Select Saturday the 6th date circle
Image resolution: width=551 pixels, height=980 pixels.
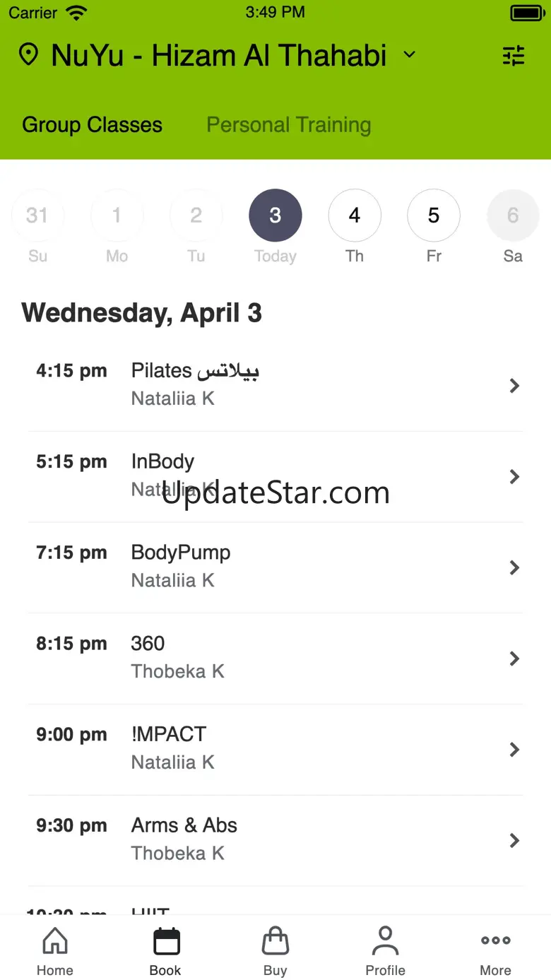pyautogui.click(x=513, y=216)
